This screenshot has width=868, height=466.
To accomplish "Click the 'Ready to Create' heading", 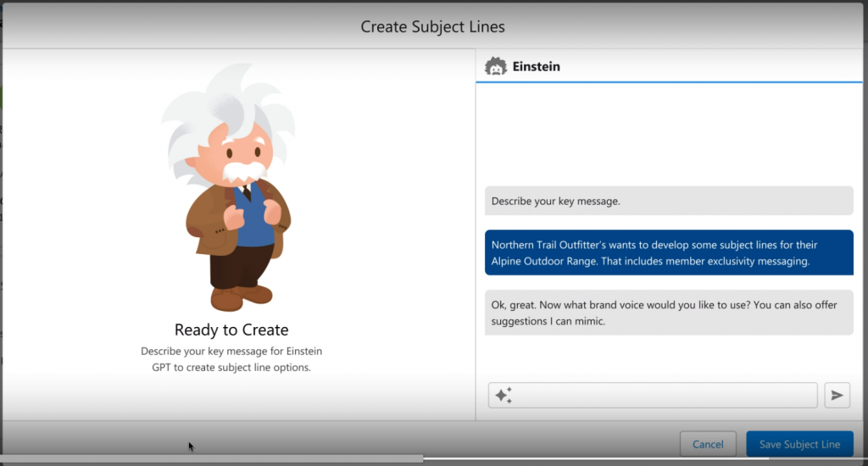I will point(231,330).
